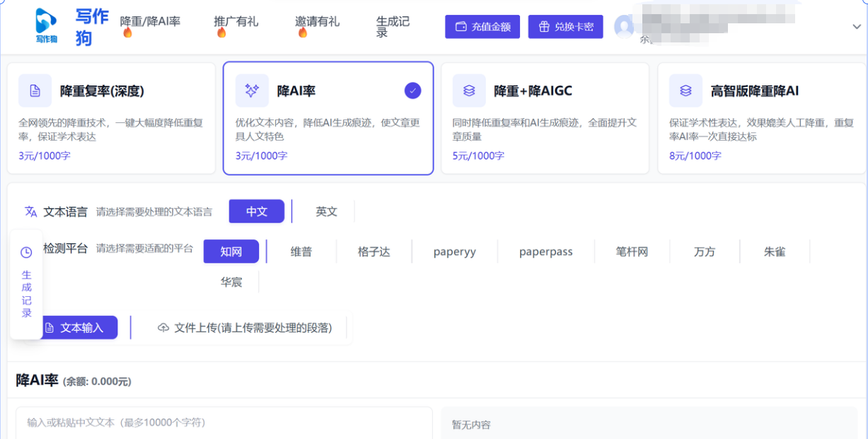This screenshot has width=868, height=439.
Task: Click the 8元/1000字 price text
Action: [x=695, y=156]
